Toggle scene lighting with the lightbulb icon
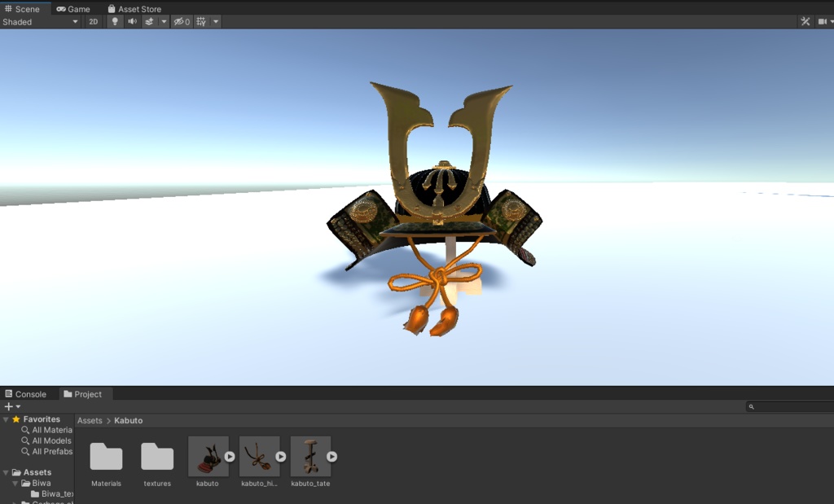Image resolution: width=834 pixels, height=504 pixels. pyautogui.click(x=114, y=22)
